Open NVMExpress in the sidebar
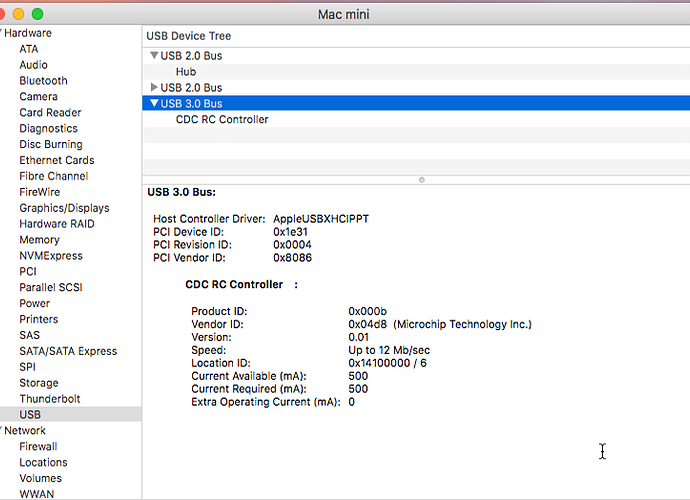This screenshot has height=500, width=690. tap(51, 256)
